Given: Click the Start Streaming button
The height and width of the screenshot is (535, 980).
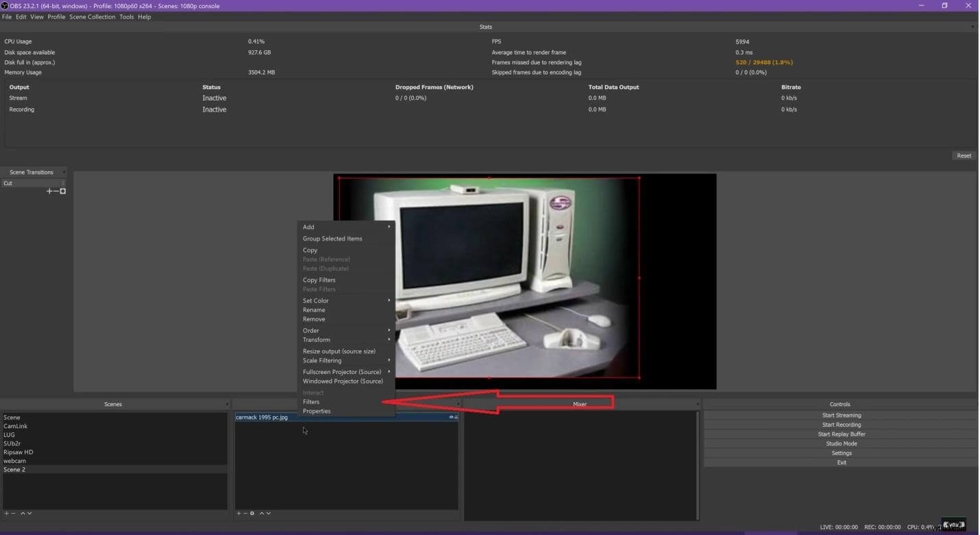Looking at the screenshot, I should [841, 414].
